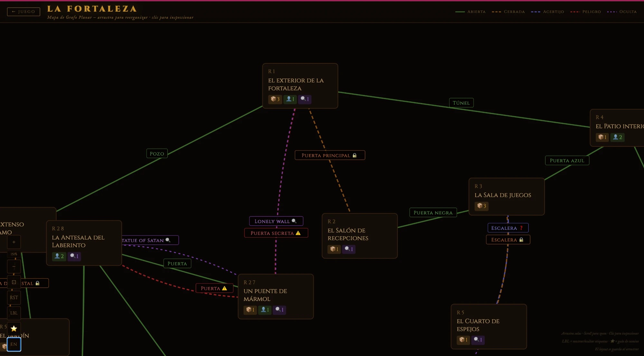The width and height of the screenshot is (644, 356).
Task: Click the box badge in El Salón de Recepciones
Action: pos(334,249)
